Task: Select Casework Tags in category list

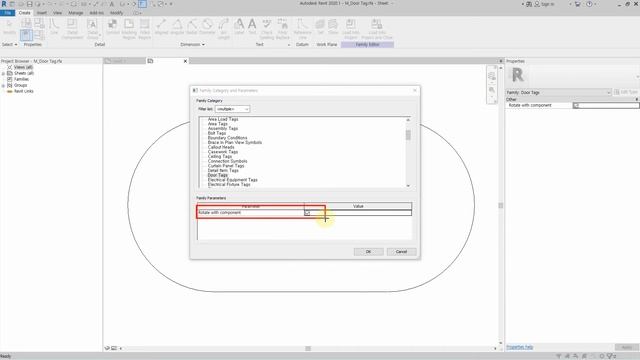Action: [x=222, y=152]
